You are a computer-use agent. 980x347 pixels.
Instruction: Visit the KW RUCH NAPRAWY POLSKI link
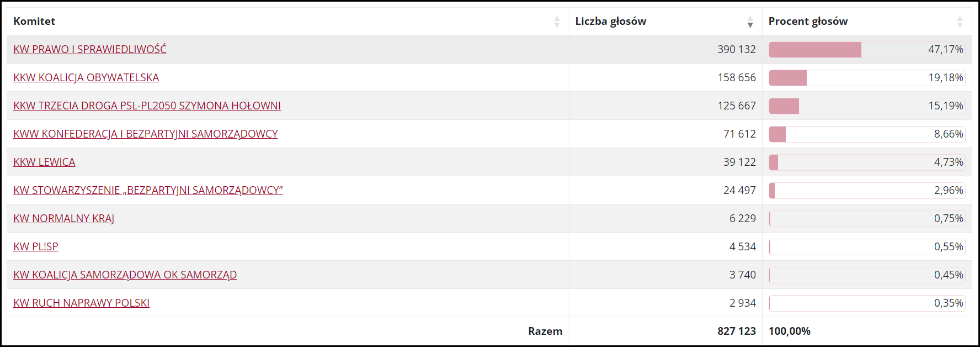coord(82,303)
